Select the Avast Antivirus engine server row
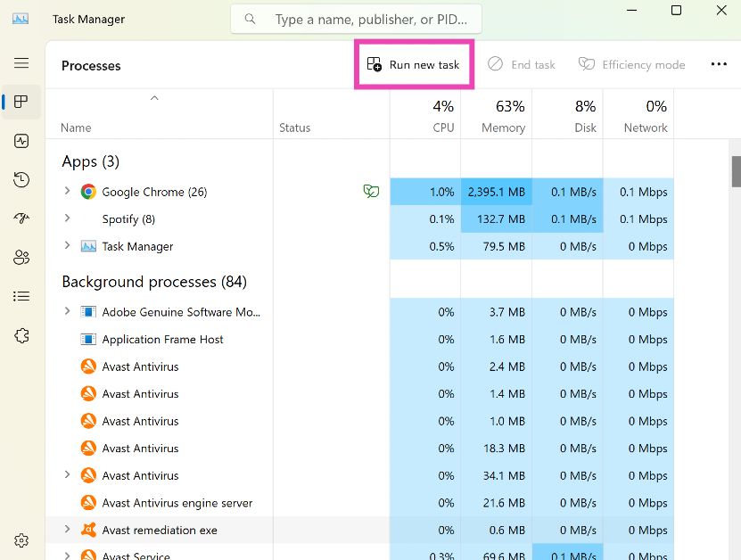Image resolution: width=741 pixels, height=560 pixels. coord(177,503)
